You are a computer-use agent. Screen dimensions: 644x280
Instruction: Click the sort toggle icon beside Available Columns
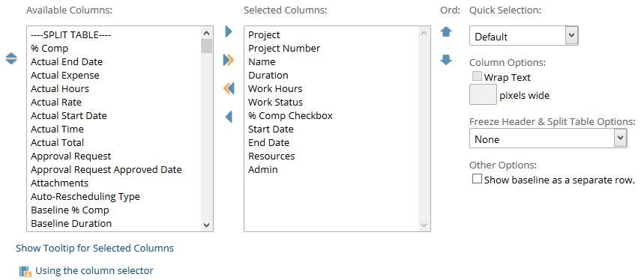[x=11, y=58]
